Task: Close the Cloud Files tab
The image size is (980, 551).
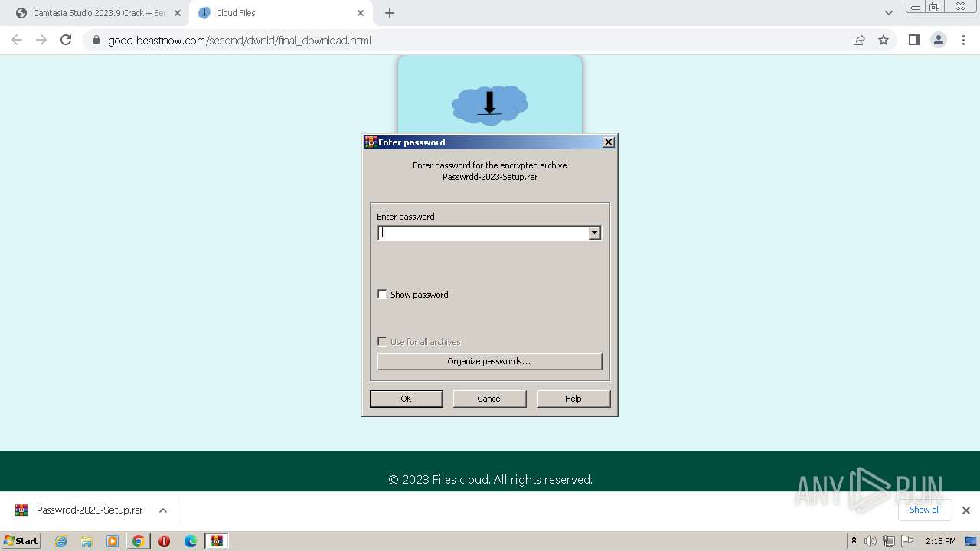Action: [x=361, y=13]
